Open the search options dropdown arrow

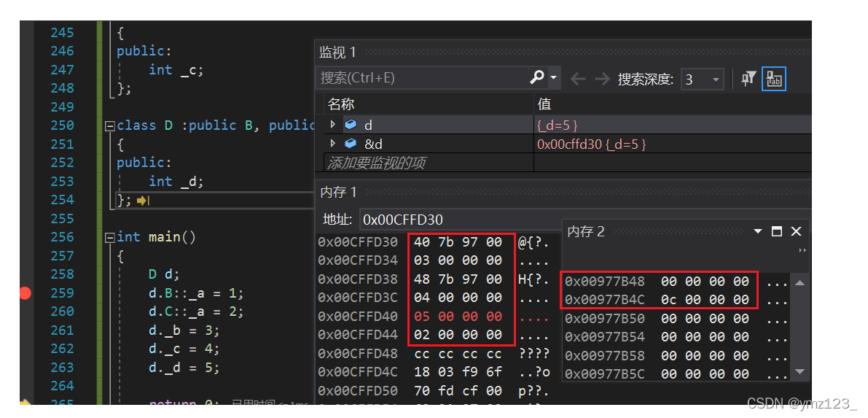pos(554,77)
